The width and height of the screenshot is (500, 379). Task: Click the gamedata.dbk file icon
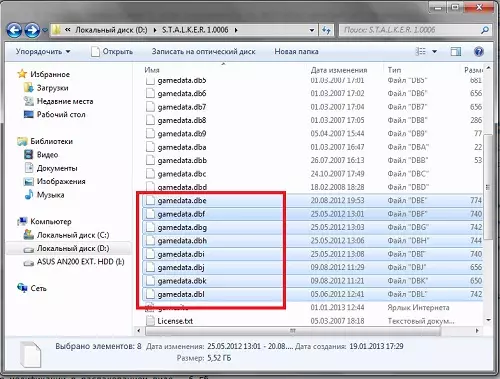[x=150, y=281]
